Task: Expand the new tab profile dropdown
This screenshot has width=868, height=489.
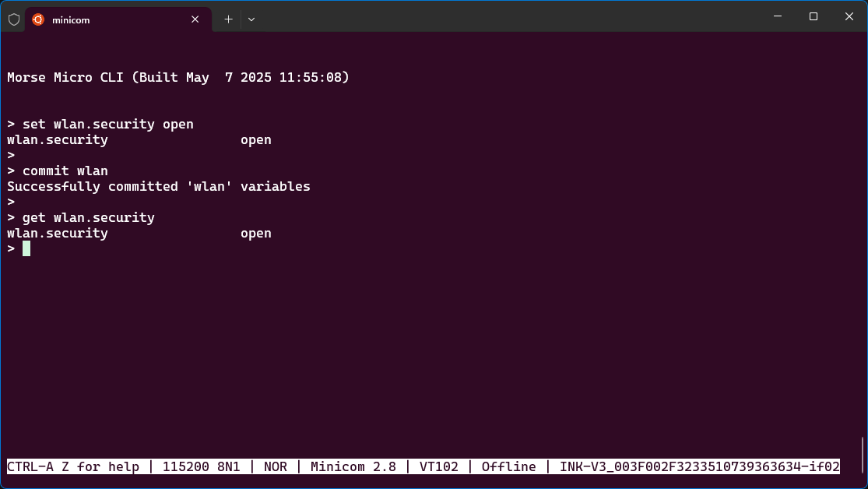Action: [251, 19]
